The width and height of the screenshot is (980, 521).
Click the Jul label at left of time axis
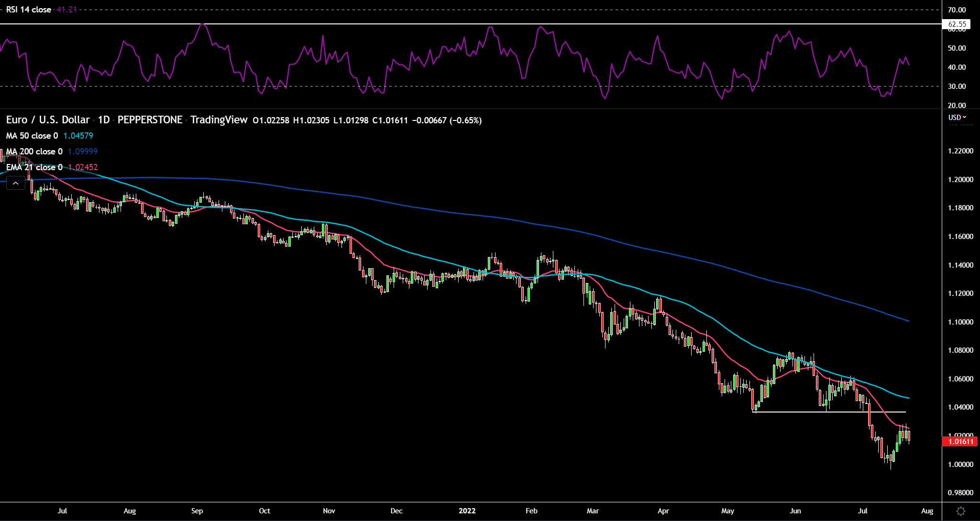tap(62, 511)
